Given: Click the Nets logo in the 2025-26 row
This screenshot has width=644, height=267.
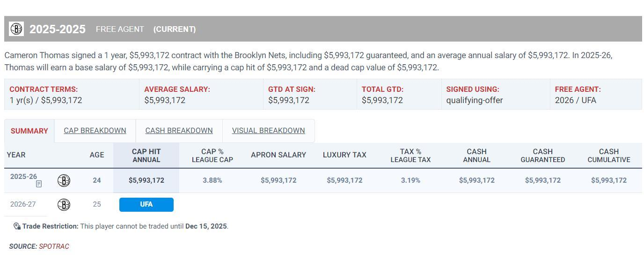Looking at the screenshot, I should click(64, 180).
